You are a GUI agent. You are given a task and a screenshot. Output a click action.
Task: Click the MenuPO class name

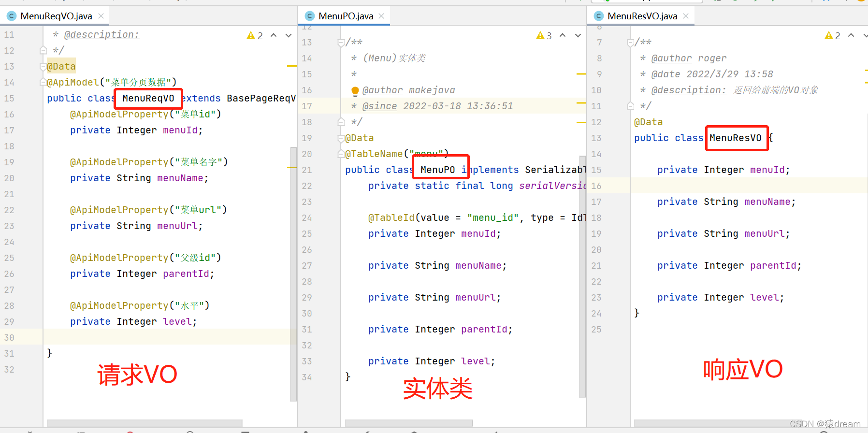pyautogui.click(x=437, y=170)
